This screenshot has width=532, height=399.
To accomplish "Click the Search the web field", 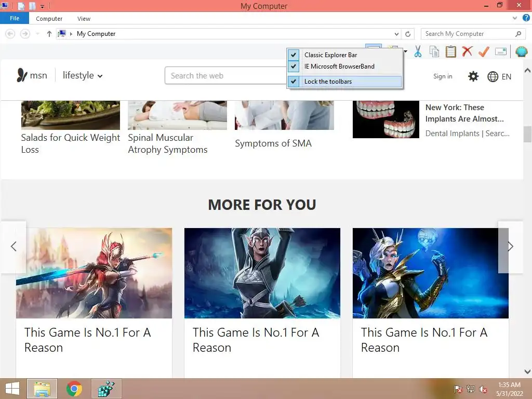I will (225, 75).
